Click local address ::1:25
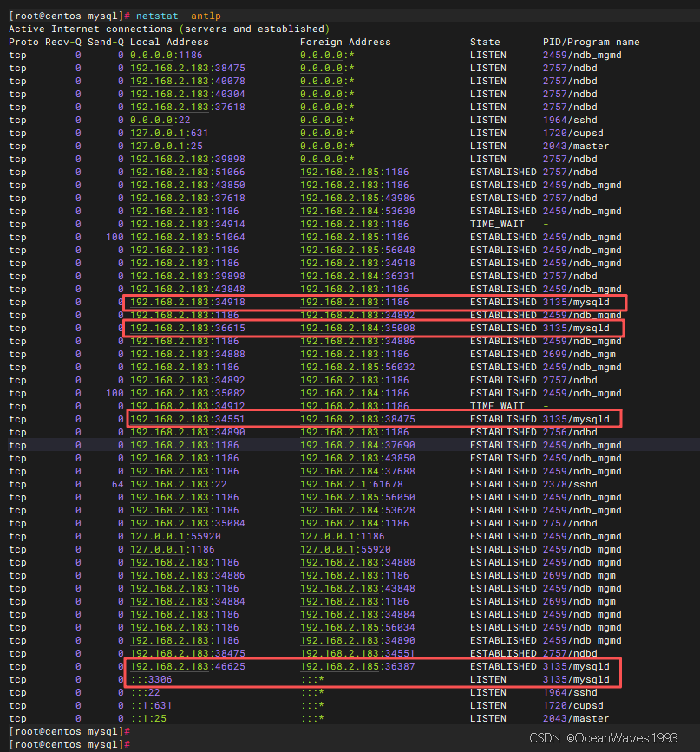The height and width of the screenshot is (752, 700). pyautogui.click(x=148, y=718)
